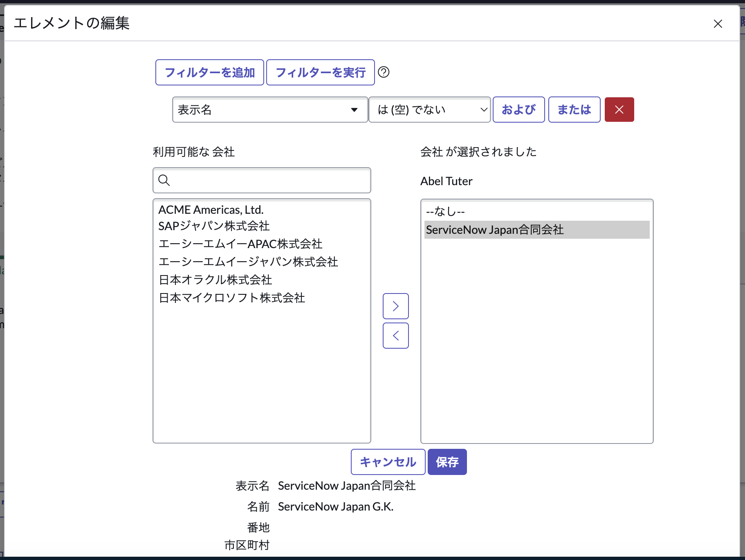Cancel the dialog with キャンセル
The width and height of the screenshot is (745, 560).
(x=387, y=461)
